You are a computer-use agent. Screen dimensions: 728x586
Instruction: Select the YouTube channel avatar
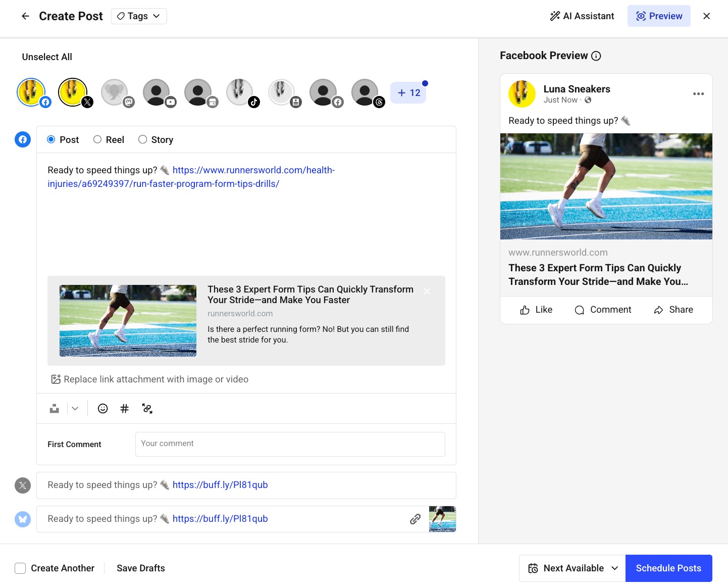(156, 92)
